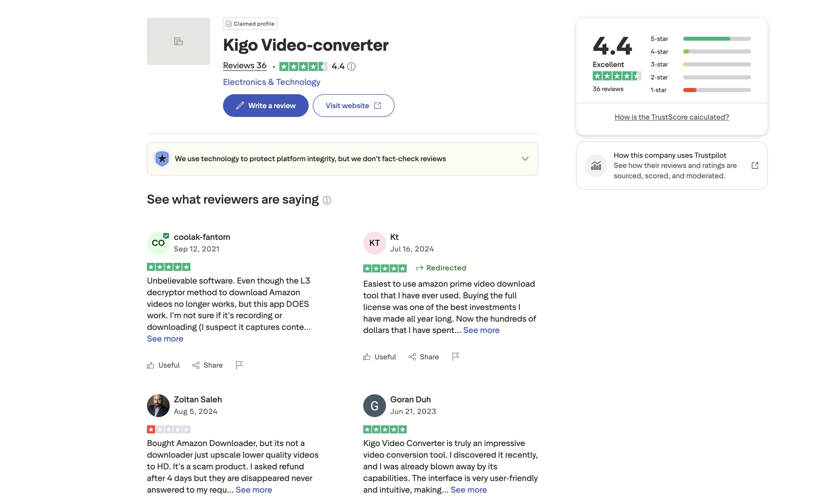The image size is (816, 504).
Task: Click the flag icon to report coolak-fantom's review
Action: [239, 365]
